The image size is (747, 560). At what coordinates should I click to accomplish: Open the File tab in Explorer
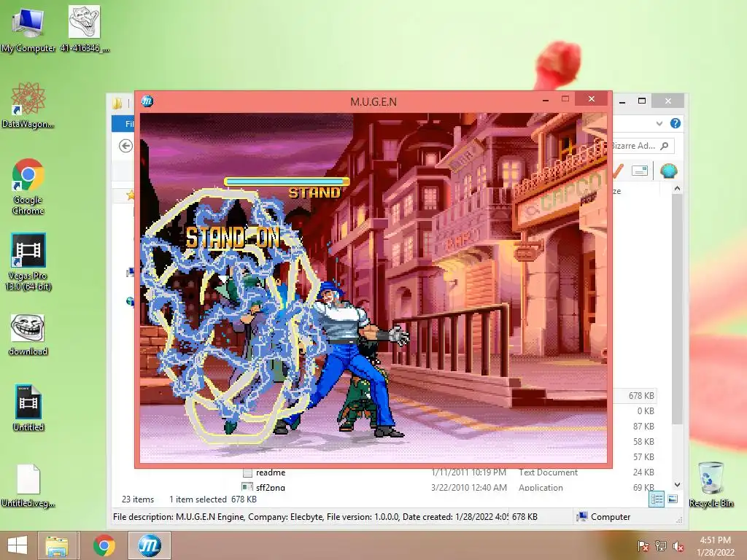click(124, 124)
